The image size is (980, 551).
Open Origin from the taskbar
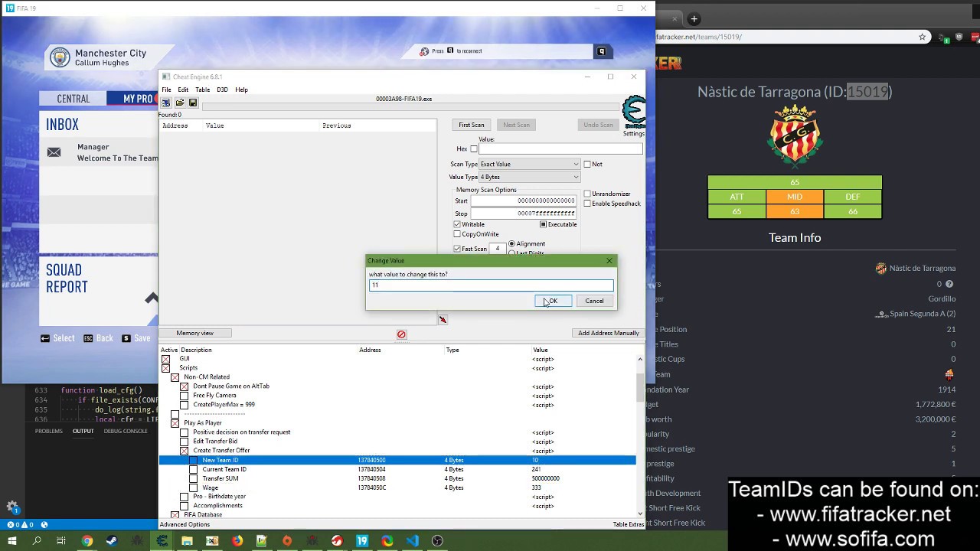pos(287,541)
